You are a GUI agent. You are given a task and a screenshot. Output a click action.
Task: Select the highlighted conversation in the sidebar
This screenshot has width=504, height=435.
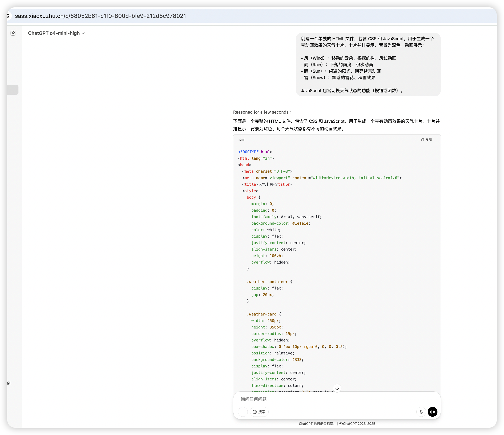coord(13,90)
